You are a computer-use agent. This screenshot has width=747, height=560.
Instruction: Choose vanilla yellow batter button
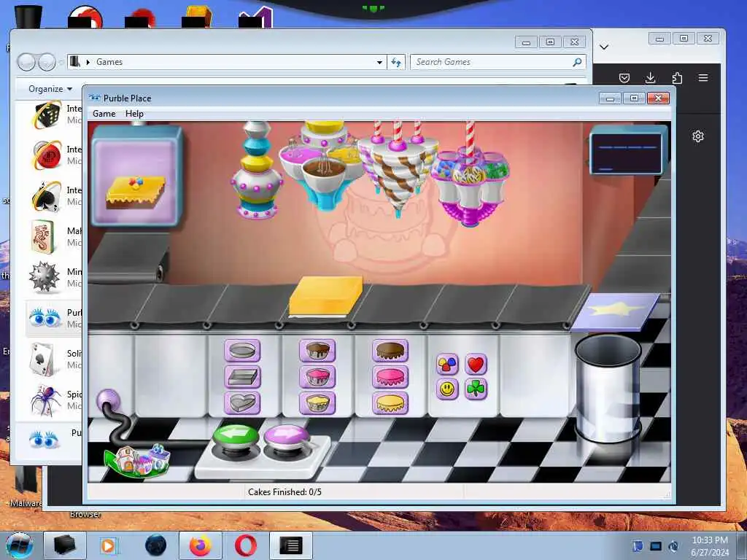(317, 402)
